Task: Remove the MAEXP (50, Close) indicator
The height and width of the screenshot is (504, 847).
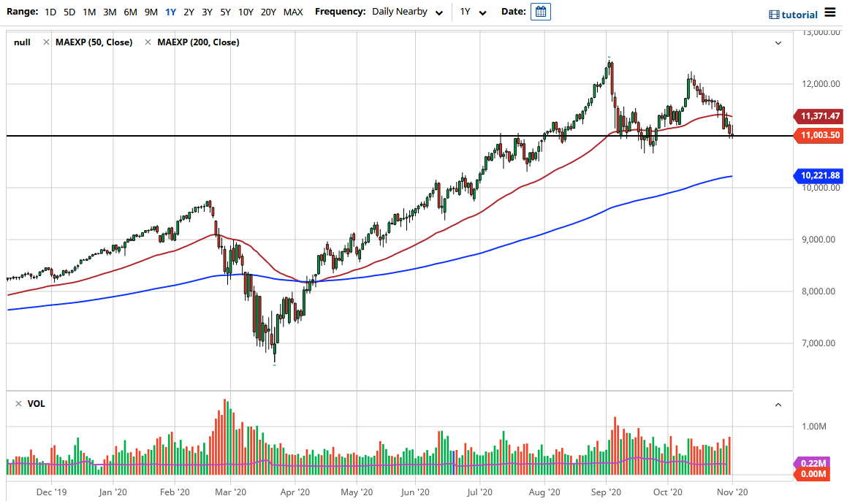Action: pos(46,42)
